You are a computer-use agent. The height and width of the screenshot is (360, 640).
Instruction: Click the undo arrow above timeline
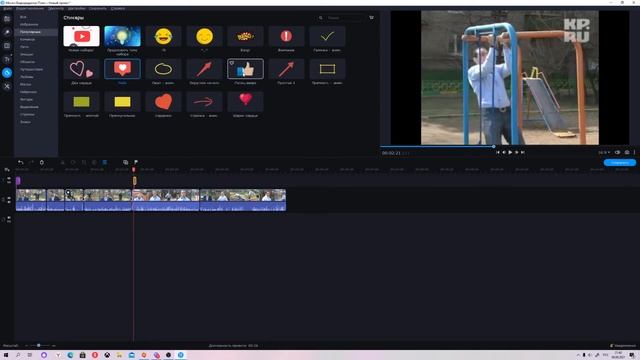[x=20, y=162]
